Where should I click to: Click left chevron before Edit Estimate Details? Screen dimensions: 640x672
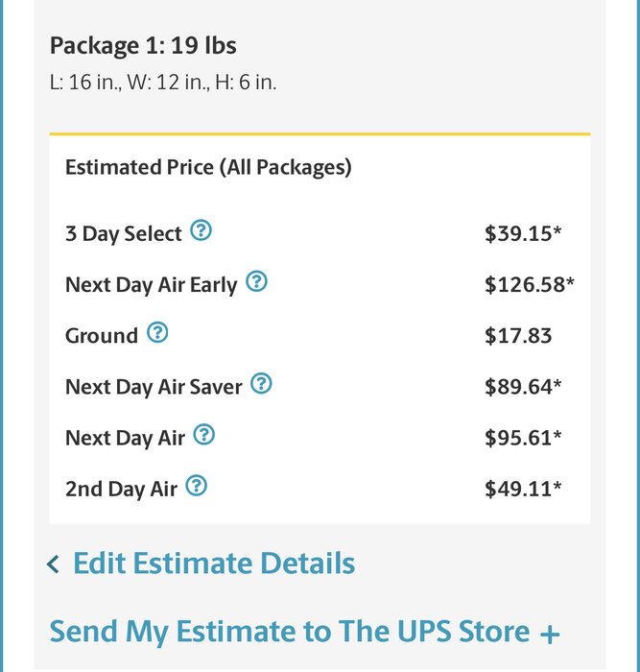pyautogui.click(x=54, y=564)
